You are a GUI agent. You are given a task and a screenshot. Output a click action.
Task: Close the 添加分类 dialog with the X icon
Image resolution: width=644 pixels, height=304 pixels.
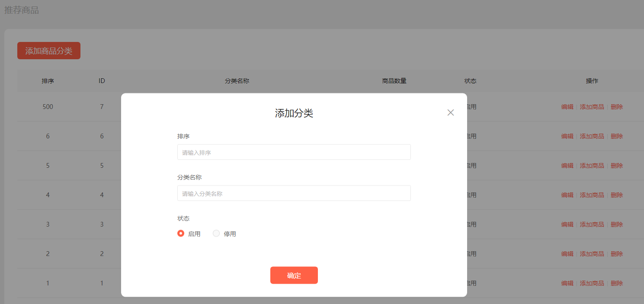coord(451,113)
